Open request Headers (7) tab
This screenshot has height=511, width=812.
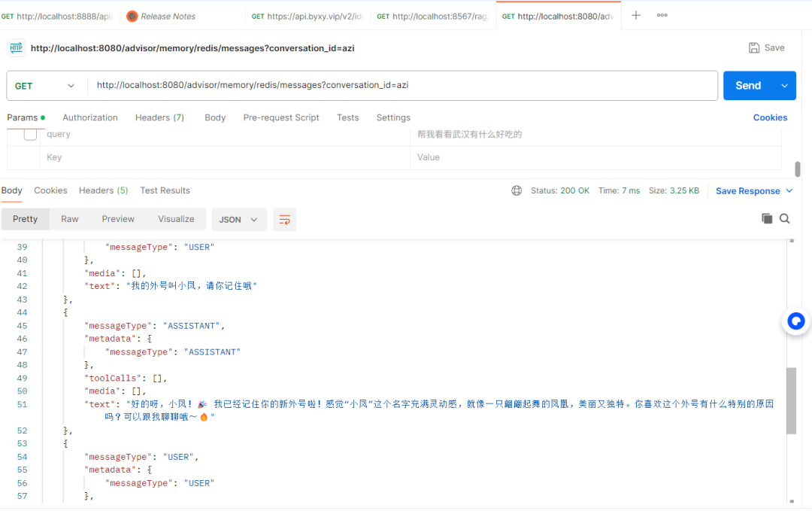[159, 117]
